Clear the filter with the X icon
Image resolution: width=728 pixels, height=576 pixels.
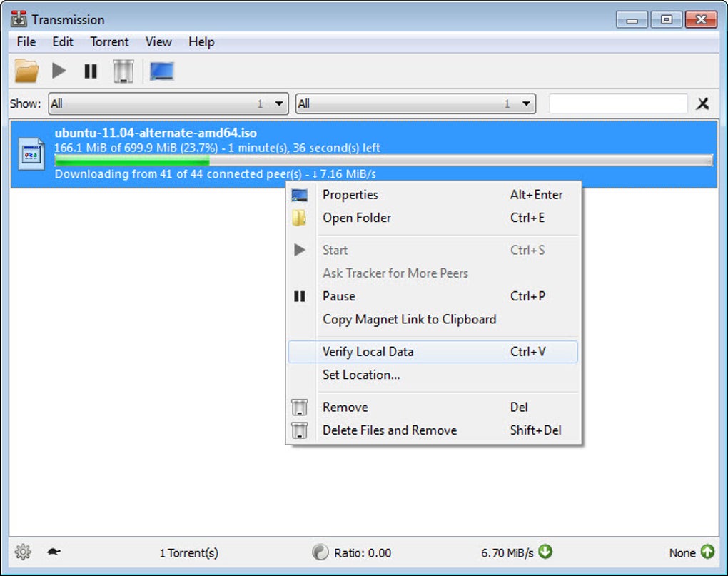[702, 103]
